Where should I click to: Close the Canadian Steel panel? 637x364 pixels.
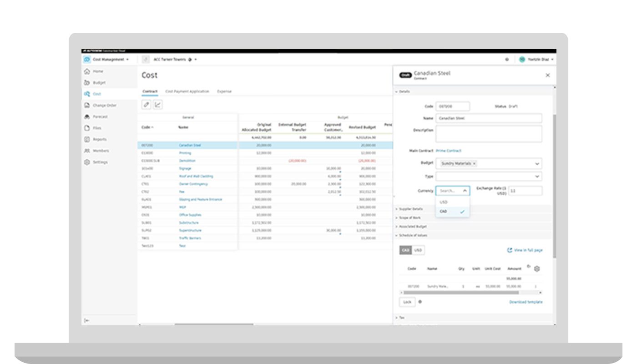click(x=547, y=76)
